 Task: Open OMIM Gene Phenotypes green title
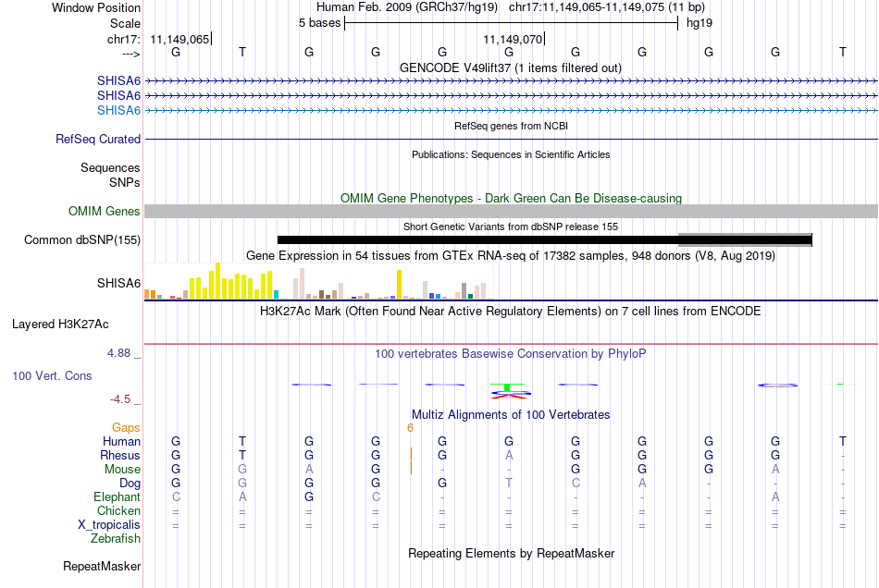click(x=512, y=198)
